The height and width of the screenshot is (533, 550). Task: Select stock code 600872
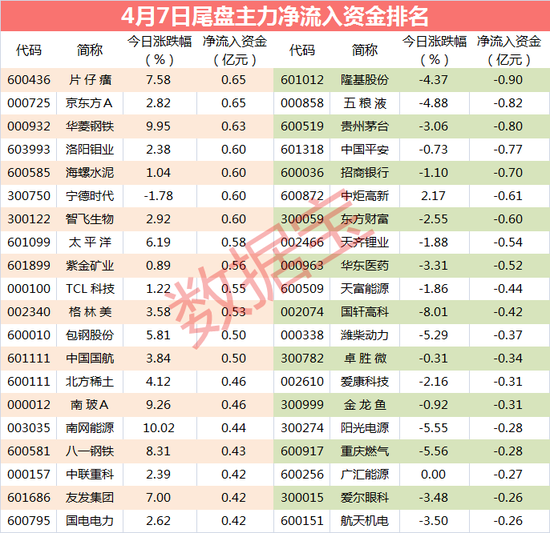302,196
